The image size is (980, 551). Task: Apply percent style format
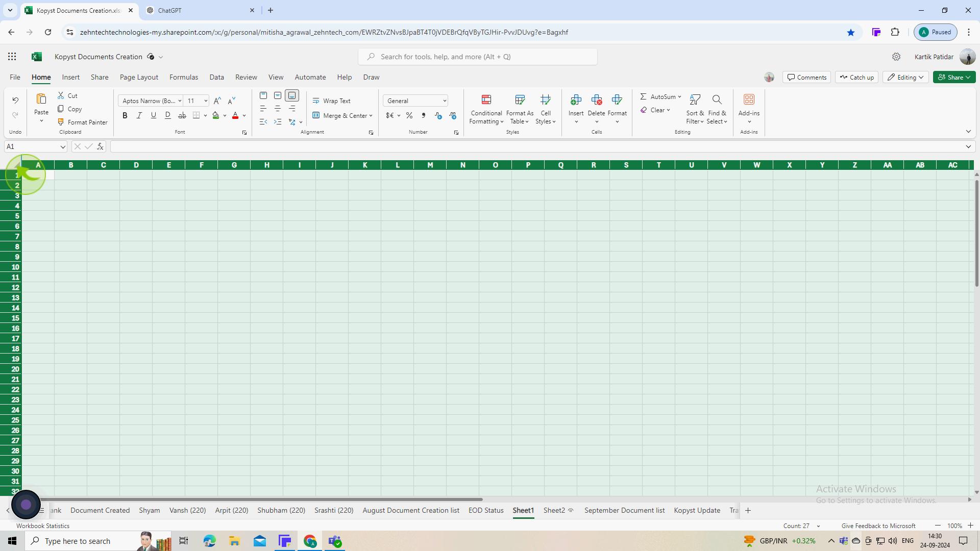[x=409, y=116]
